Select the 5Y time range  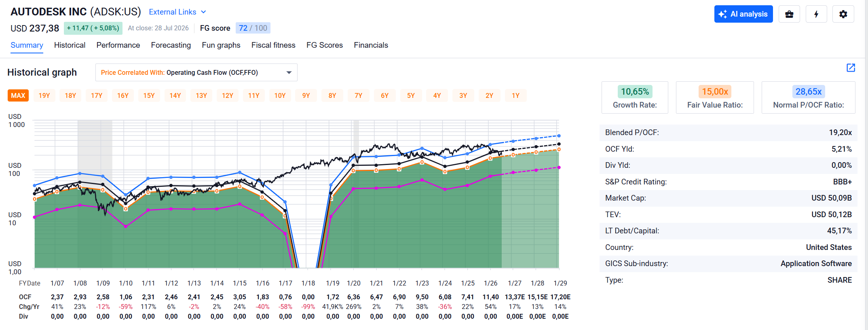[x=411, y=95]
